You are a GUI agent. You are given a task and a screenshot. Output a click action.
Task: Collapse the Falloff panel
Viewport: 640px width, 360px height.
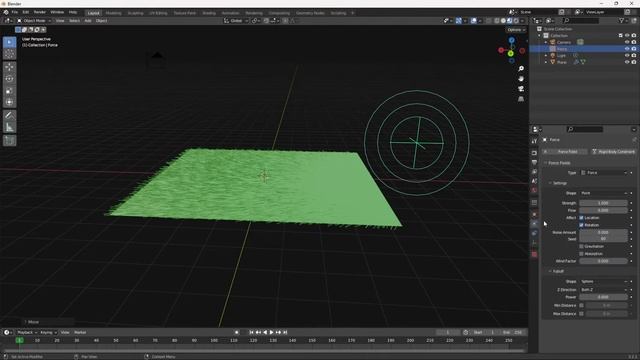pos(558,271)
